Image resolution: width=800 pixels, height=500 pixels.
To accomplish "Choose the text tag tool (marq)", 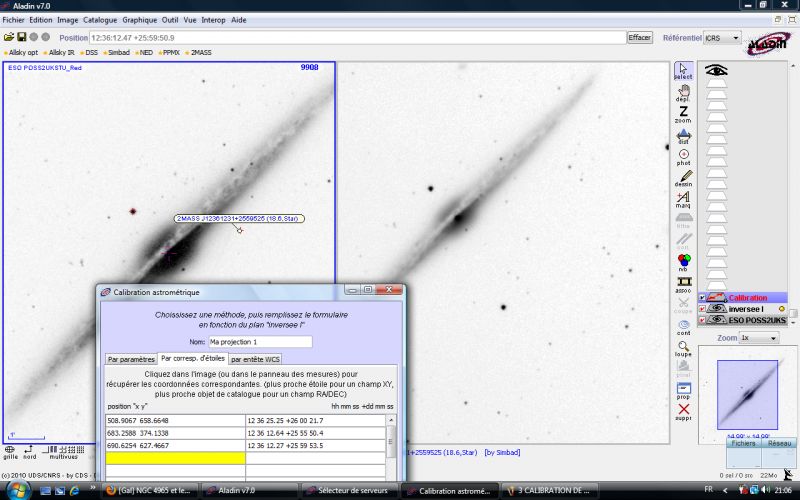I will (x=684, y=199).
